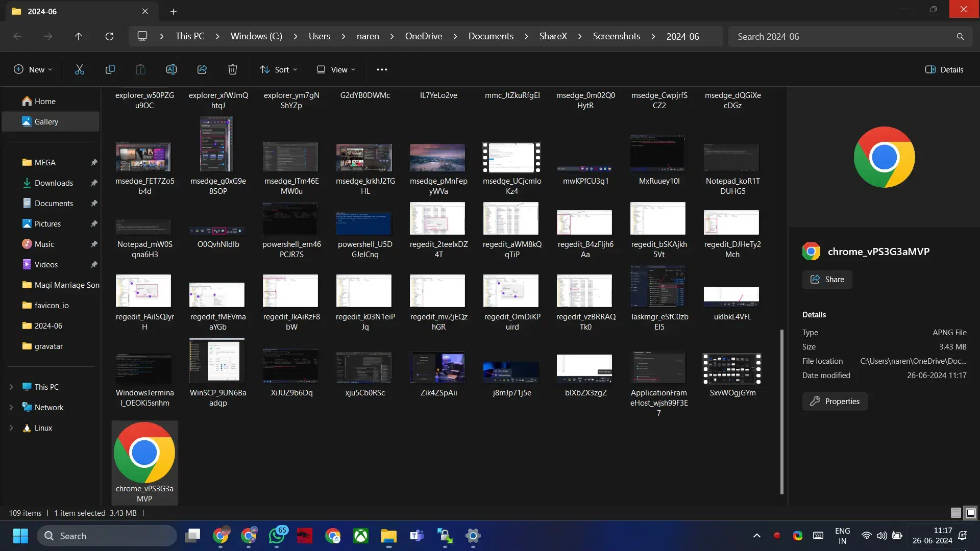Screen dimensions: 980x551
Task: Click the Cut scissors icon
Action: [x=80, y=69]
